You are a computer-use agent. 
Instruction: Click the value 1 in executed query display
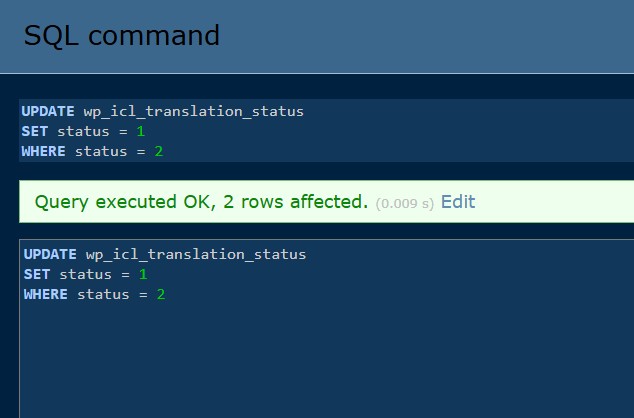pos(141,131)
